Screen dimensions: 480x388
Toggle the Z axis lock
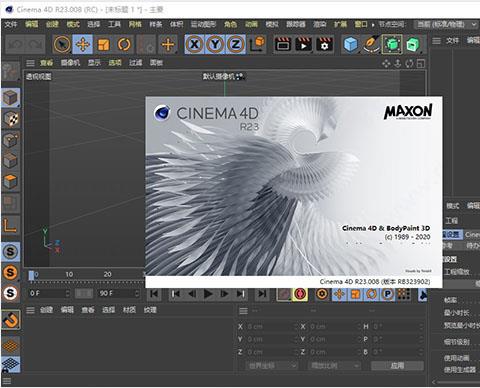coord(236,44)
